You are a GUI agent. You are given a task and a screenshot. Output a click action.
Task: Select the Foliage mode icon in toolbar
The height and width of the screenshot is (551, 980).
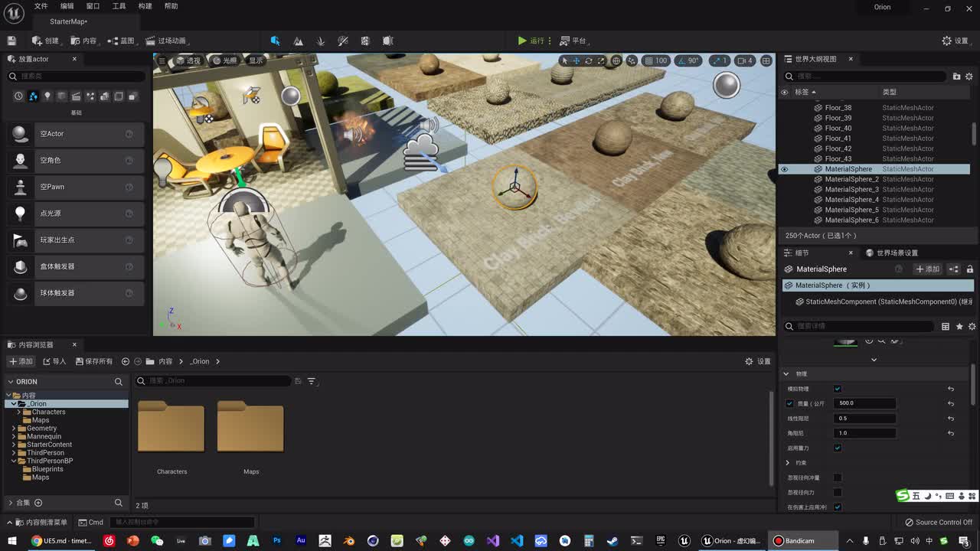(x=321, y=41)
